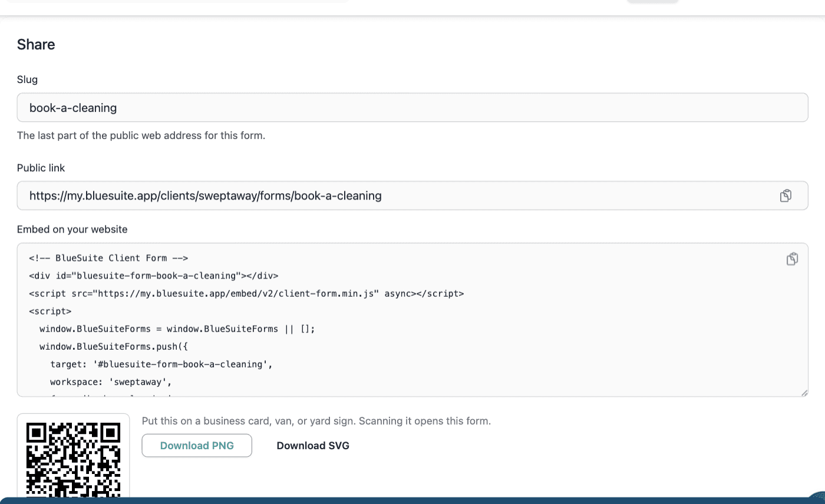The height and width of the screenshot is (504, 825).
Task: Download the QR code as PNG
Action: (x=197, y=446)
